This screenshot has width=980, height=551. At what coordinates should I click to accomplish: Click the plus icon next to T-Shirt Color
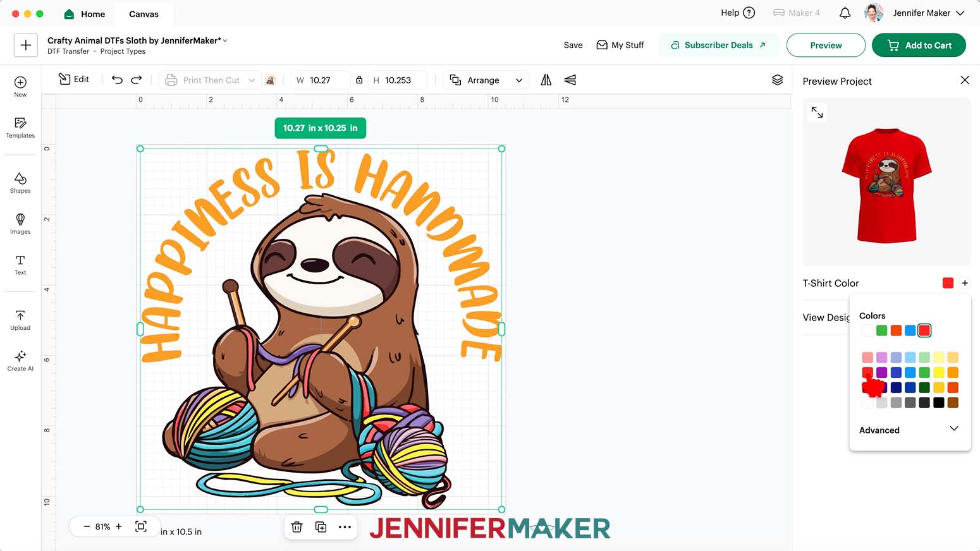(965, 283)
